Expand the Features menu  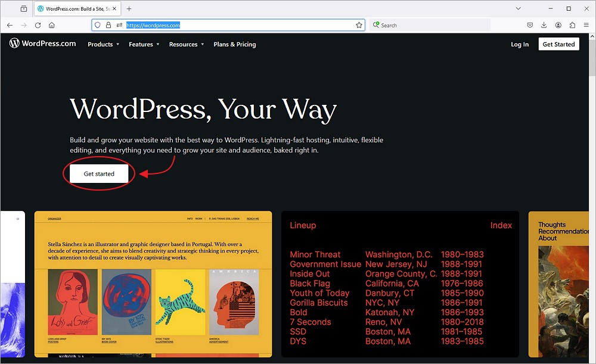(x=144, y=44)
